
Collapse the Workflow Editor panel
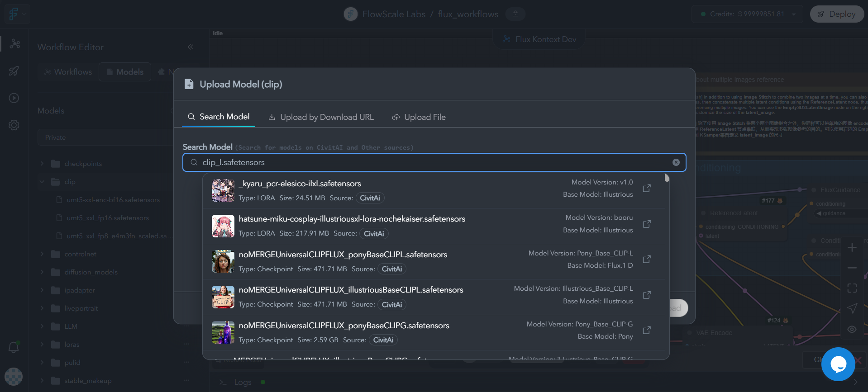point(191,47)
